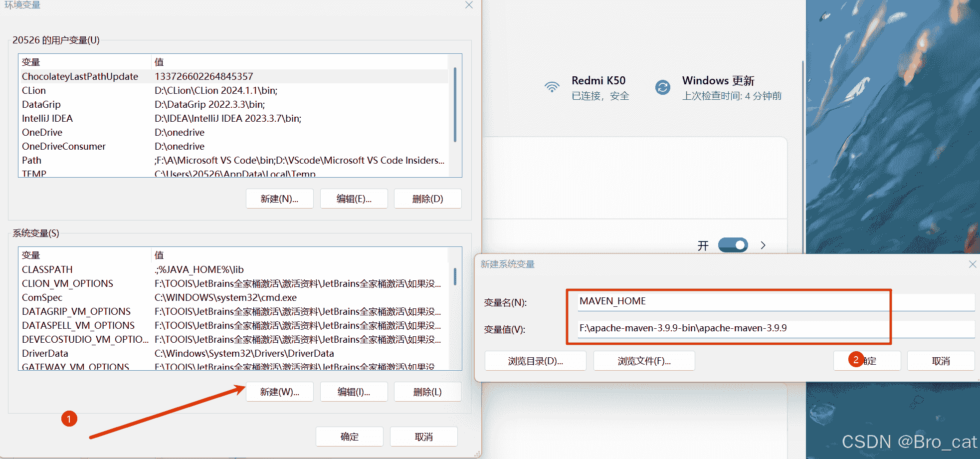Close the 环境变量 window
Image resolution: width=980 pixels, height=459 pixels.
coord(469,5)
